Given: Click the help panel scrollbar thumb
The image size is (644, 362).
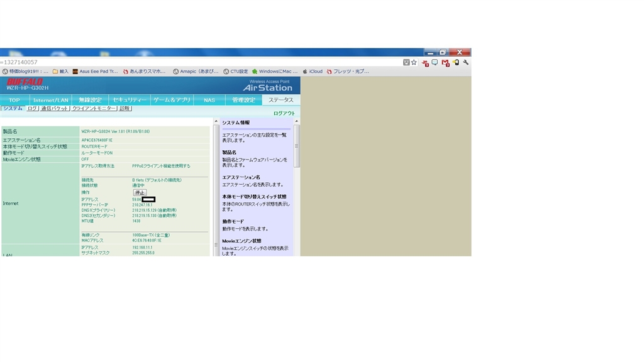Looking at the screenshot, I should pyautogui.click(x=297, y=146).
